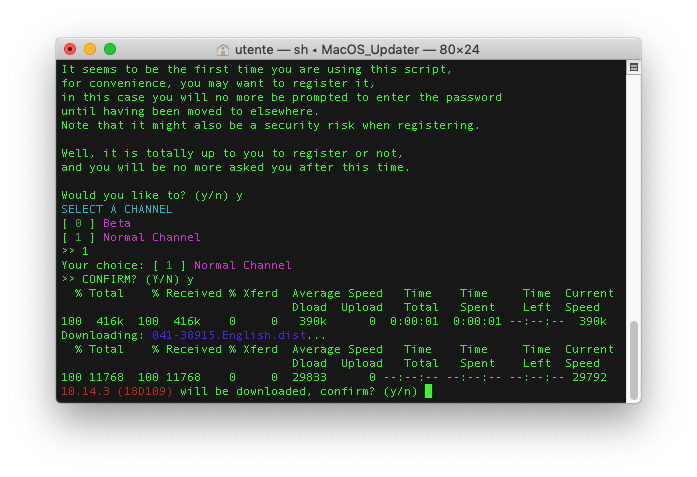Click the vertical scrollbar thumb

(634, 360)
